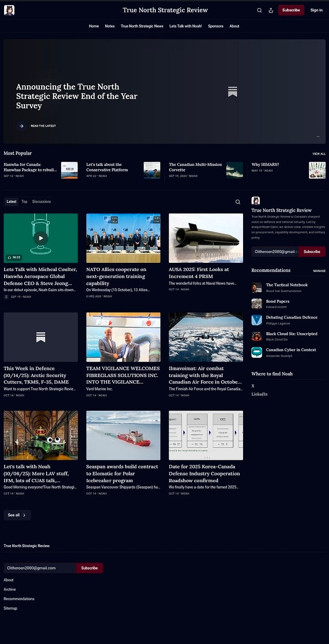Click Read the Latest text
The height and width of the screenshot is (644, 329).
click(x=43, y=126)
